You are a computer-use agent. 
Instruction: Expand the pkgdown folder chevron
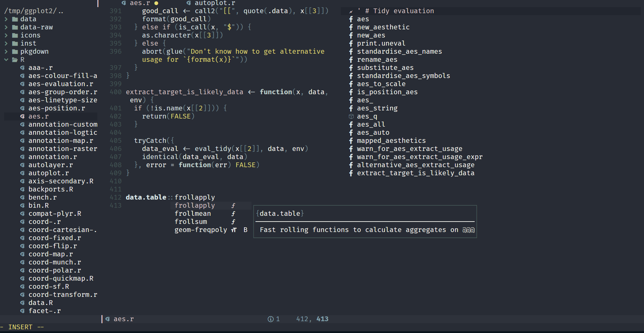click(x=6, y=52)
